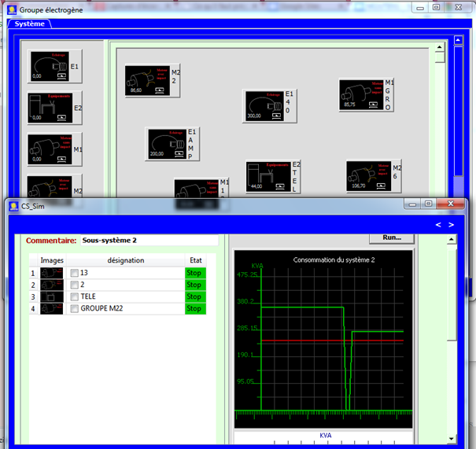Viewport: 476px width, 449px height.
Task: Click the consumption chart of système 2
Action: 323,339
